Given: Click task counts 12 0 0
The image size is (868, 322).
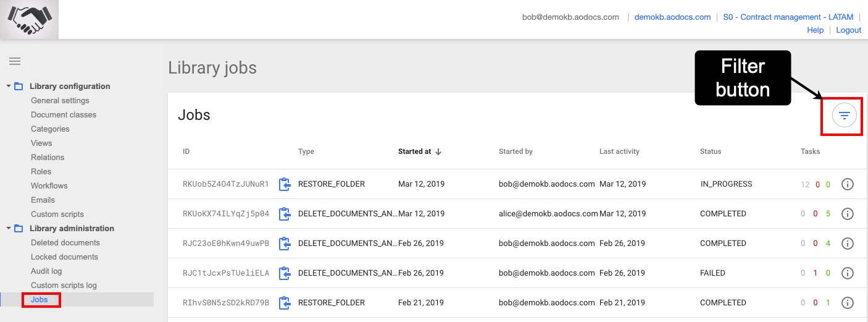Looking at the screenshot, I should (x=816, y=184).
